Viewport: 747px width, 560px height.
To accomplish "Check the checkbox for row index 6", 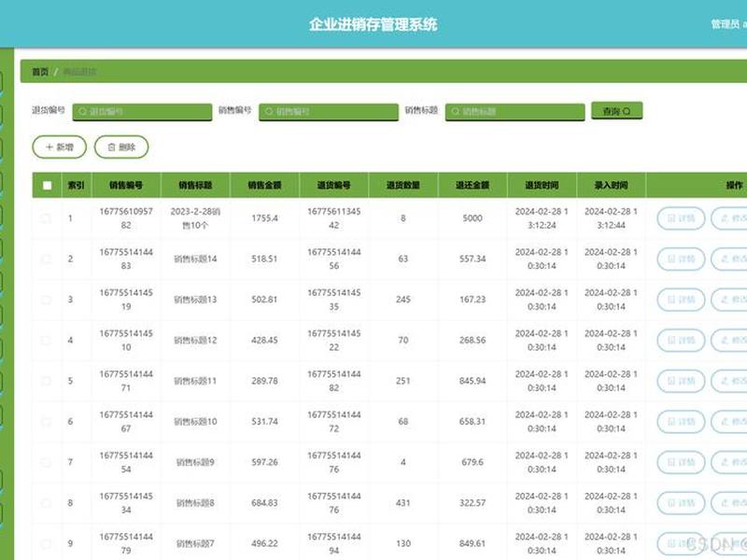I will pos(46,422).
